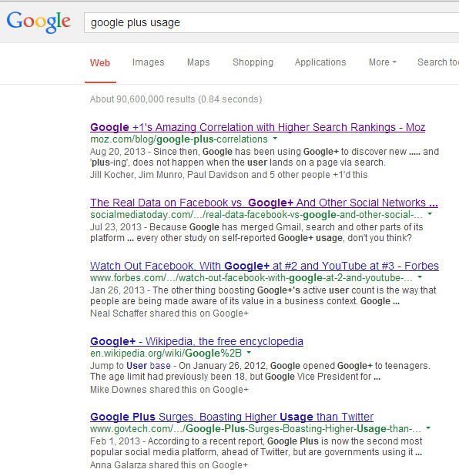Click 'Anna Galarza shared this on Google+'
The height and width of the screenshot is (476, 459).
coord(169,465)
